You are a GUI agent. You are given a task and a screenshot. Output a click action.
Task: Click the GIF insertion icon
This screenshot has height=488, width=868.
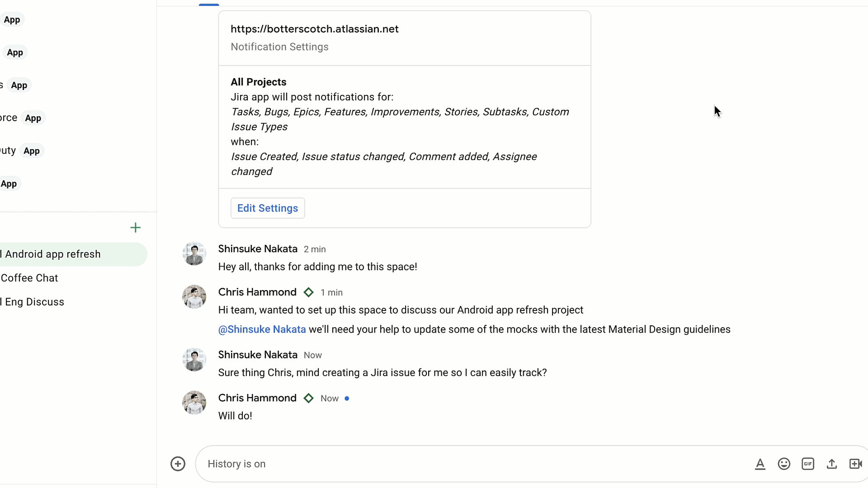(x=808, y=464)
